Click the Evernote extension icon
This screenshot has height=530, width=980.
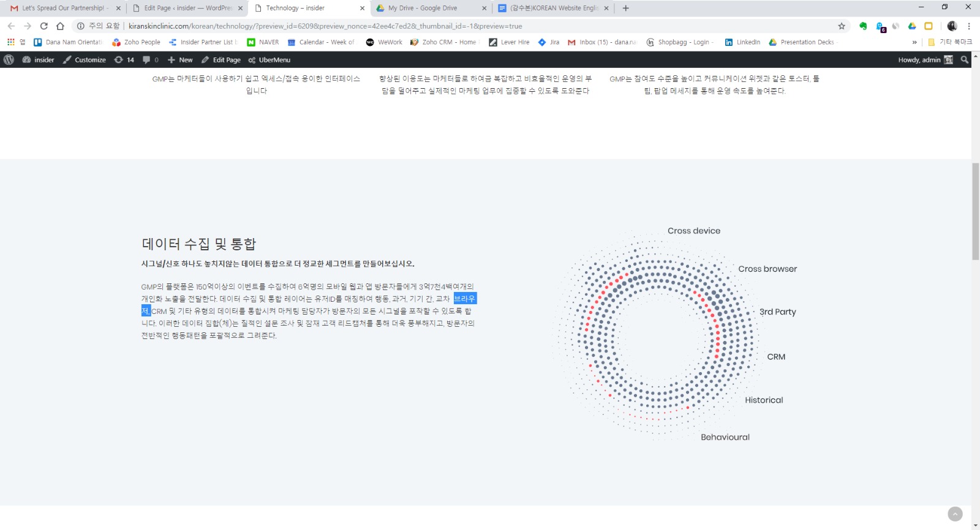point(863,26)
